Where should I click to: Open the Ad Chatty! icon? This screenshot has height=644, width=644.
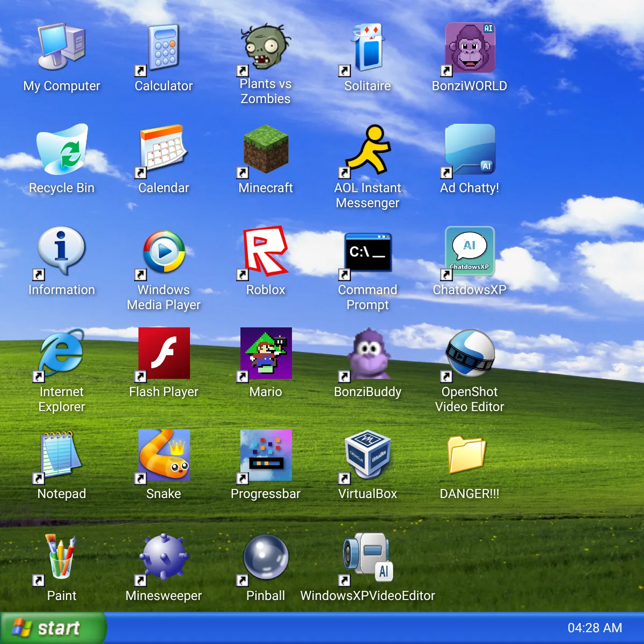470,149
